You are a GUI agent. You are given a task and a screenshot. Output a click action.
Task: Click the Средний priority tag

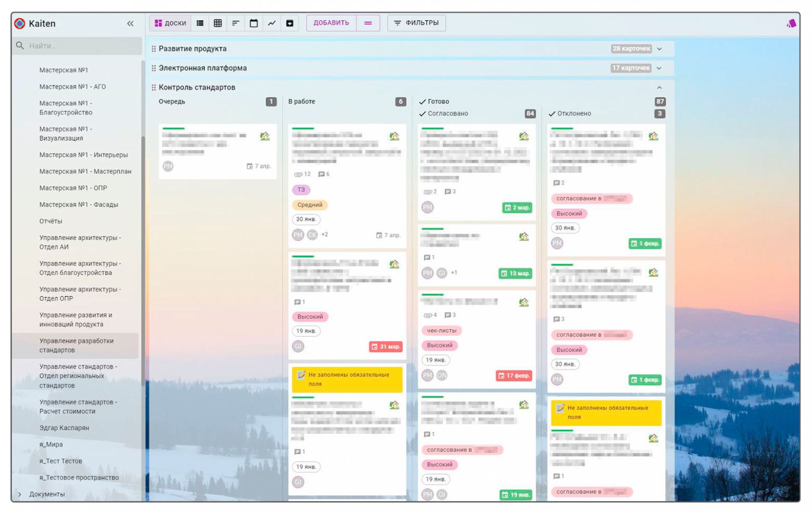click(310, 205)
